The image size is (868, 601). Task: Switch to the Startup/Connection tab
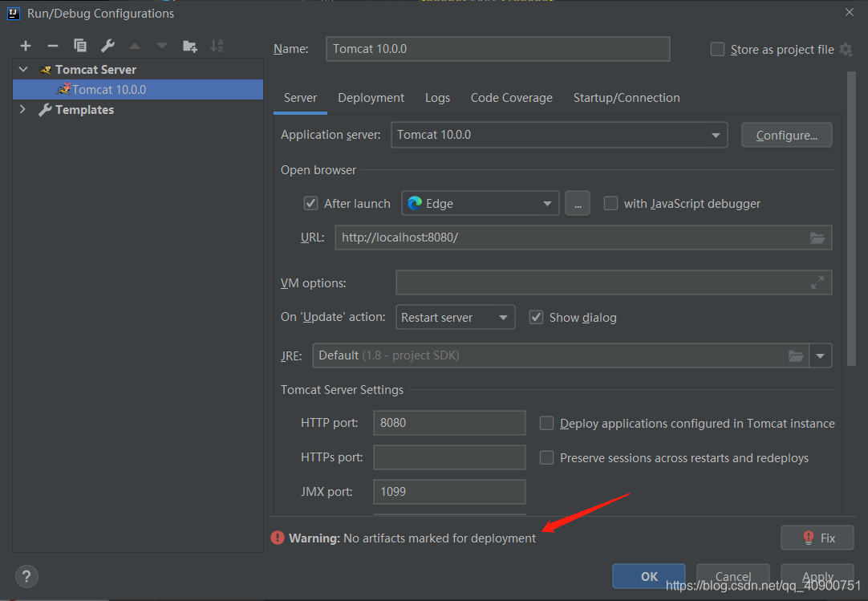(x=627, y=98)
